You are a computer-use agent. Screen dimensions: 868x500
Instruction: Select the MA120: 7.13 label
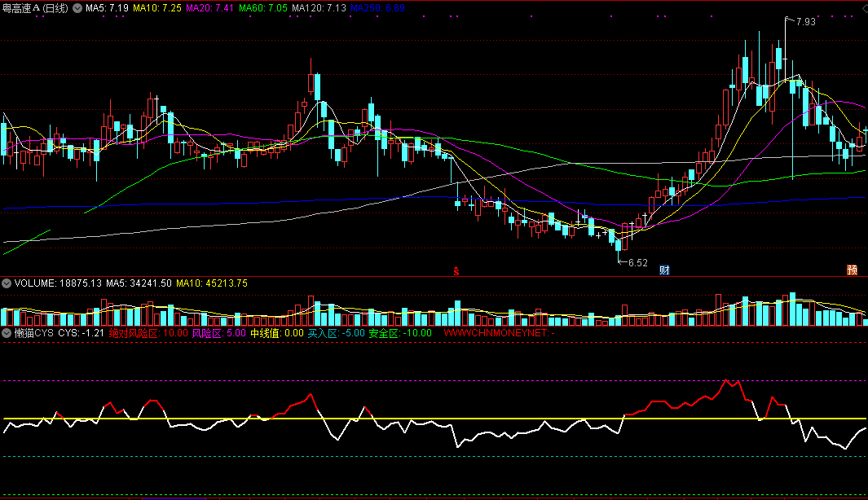click(319, 8)
